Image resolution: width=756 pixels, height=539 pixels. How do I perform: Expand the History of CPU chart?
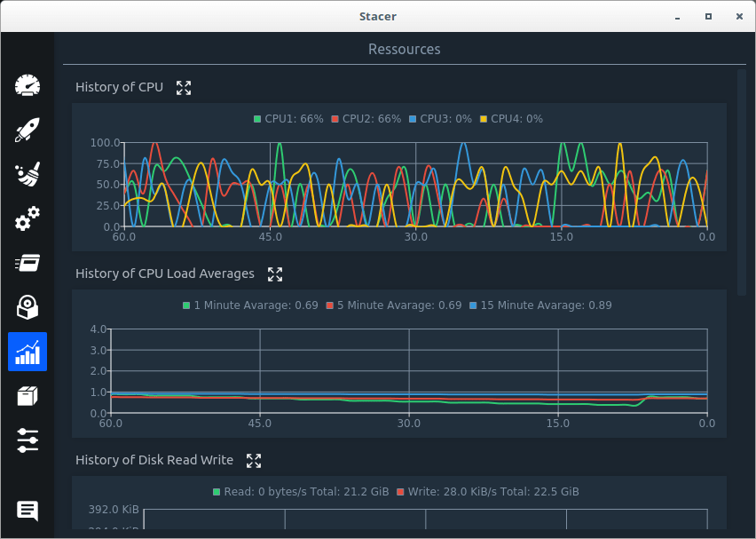pyautogui.click(x=184, y=87)
